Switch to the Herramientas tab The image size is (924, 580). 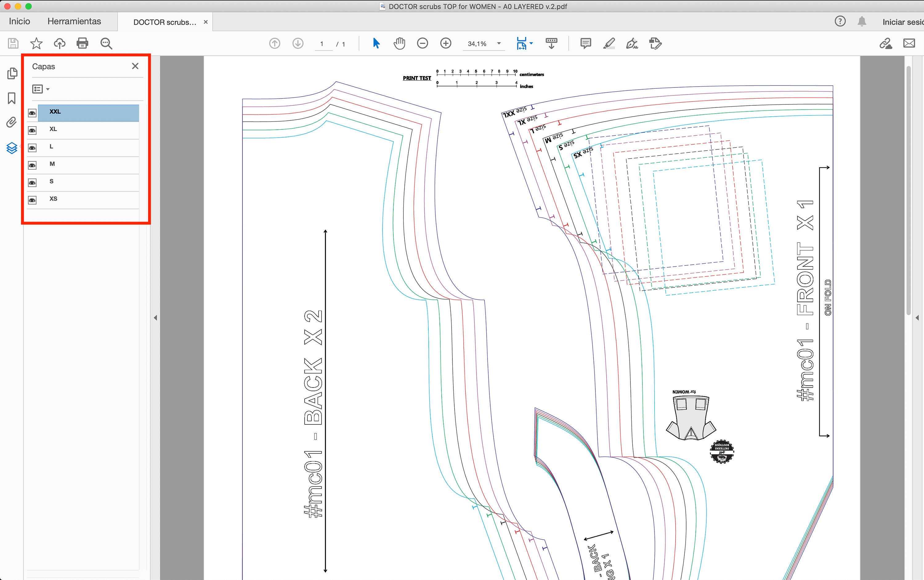[x=75, y=22]
